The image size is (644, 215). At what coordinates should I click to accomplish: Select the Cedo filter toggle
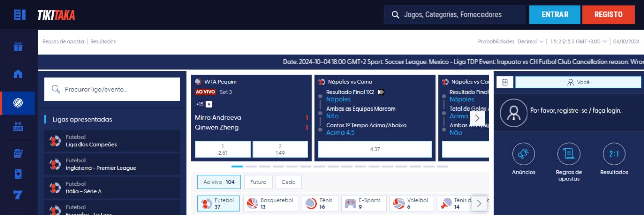[288, 182]
